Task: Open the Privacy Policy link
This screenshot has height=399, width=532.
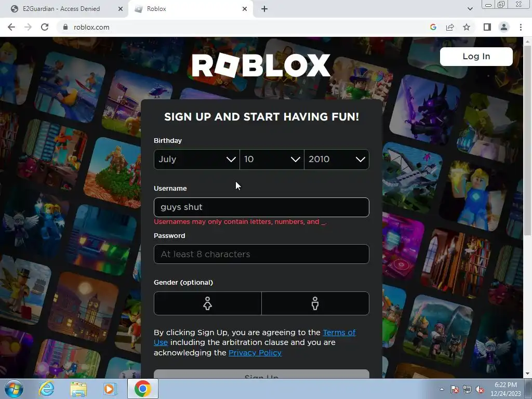Action: (255, 353)
